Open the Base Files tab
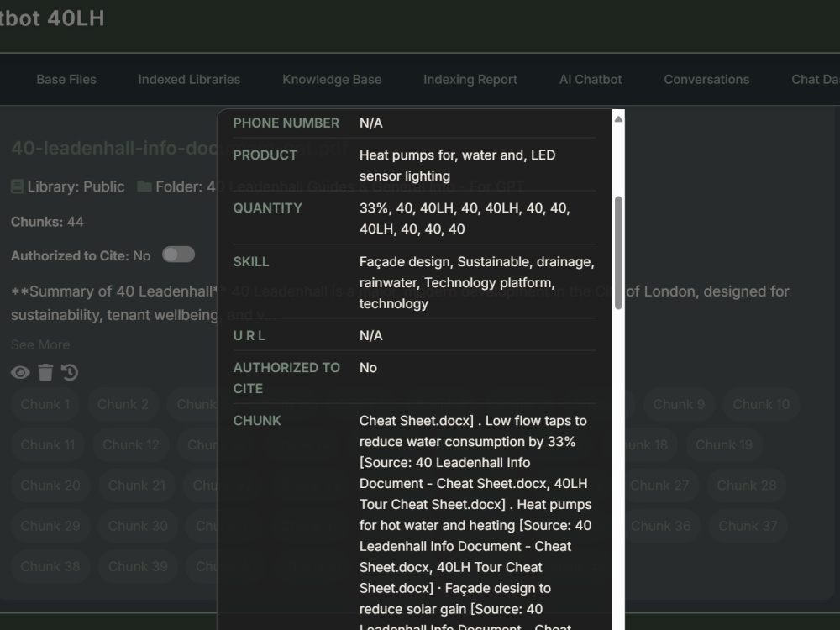The width and height of the screenshot is (840, 630). coord(66,79)
